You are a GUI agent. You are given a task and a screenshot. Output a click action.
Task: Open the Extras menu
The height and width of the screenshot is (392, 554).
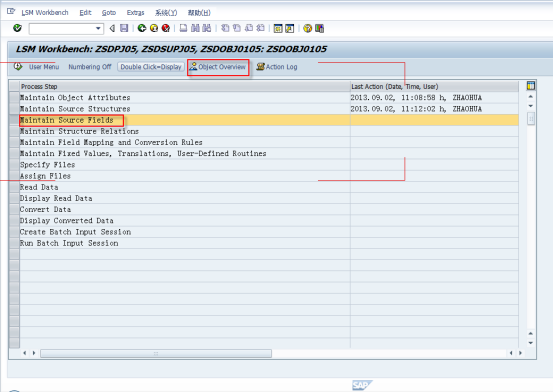[x=135, y=13]
